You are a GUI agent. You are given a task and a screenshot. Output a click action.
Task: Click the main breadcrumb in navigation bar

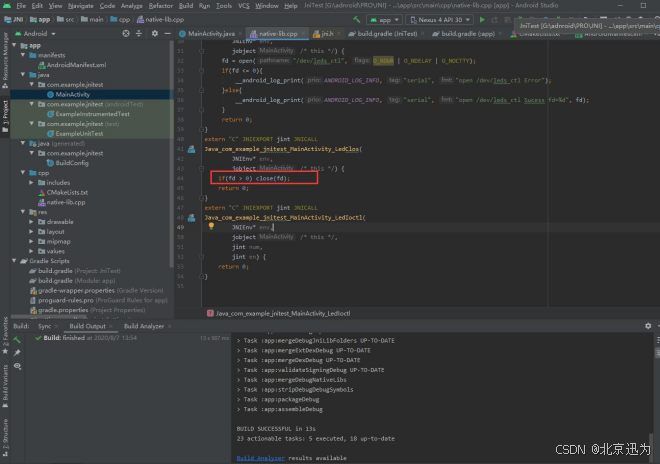click(x=92, y=19)
